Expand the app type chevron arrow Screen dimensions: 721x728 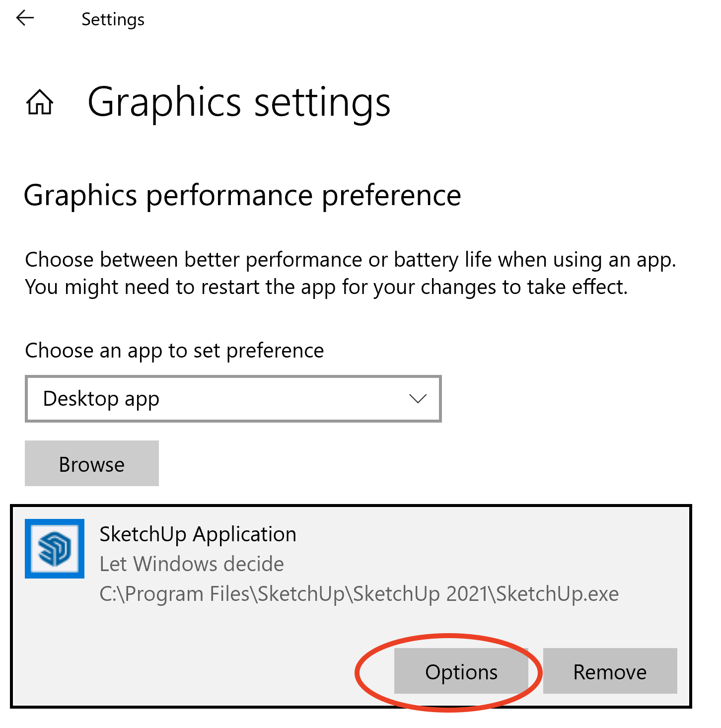point(418,399)
